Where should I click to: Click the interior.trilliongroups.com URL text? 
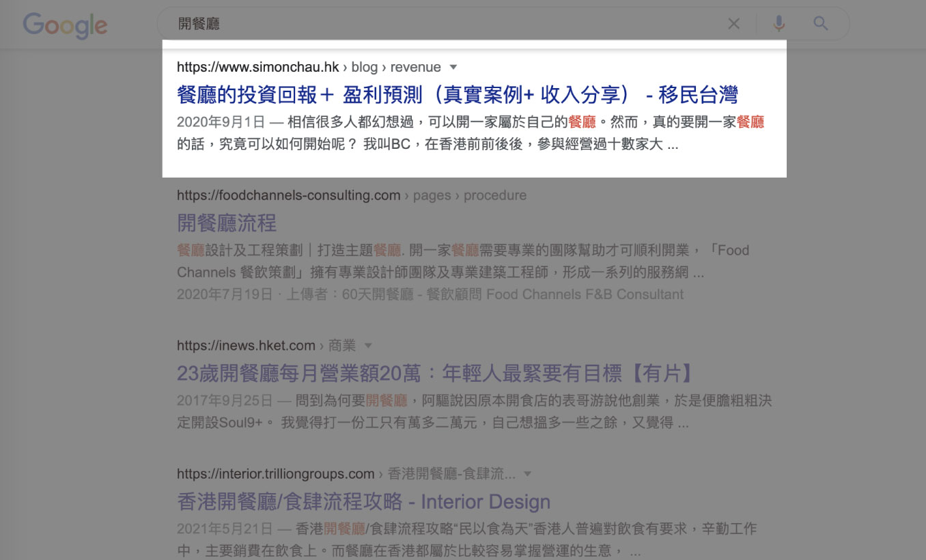[275, 474]
